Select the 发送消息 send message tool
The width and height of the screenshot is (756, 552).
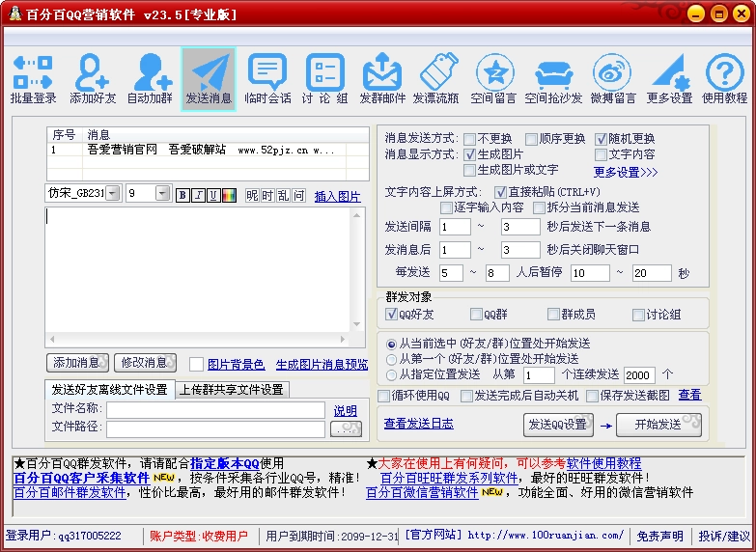tap(209, 79)
